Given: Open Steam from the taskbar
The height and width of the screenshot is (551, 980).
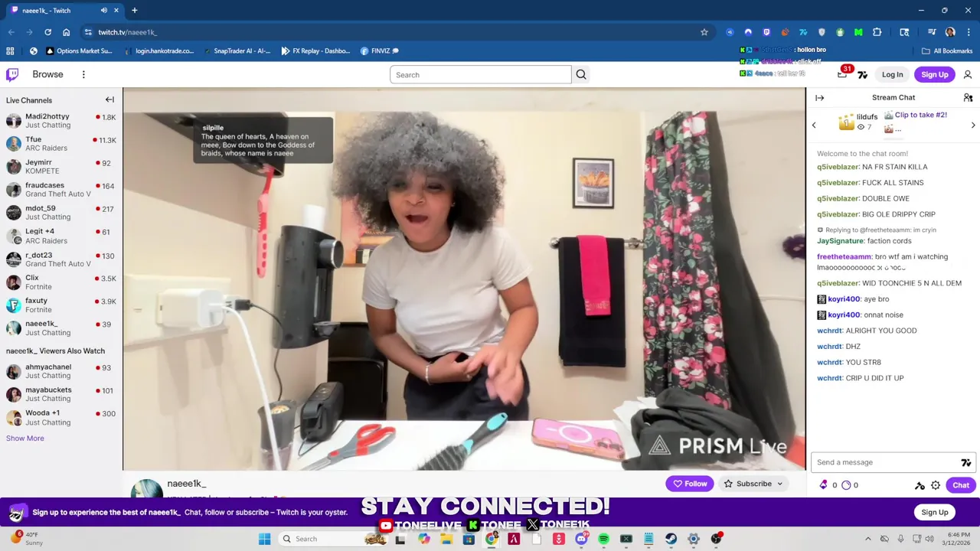Looking at the screenshot, I should point(671,539).
